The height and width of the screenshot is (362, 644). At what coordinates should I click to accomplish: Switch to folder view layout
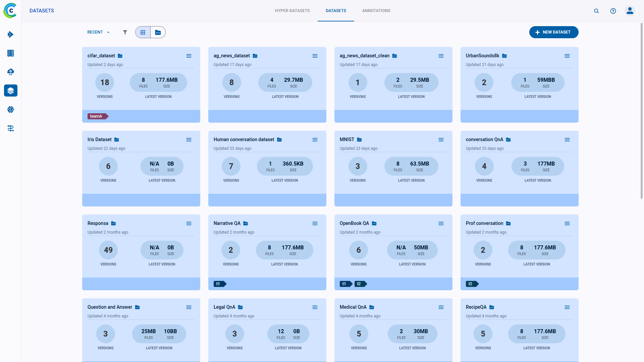click(x=158, y=32)
